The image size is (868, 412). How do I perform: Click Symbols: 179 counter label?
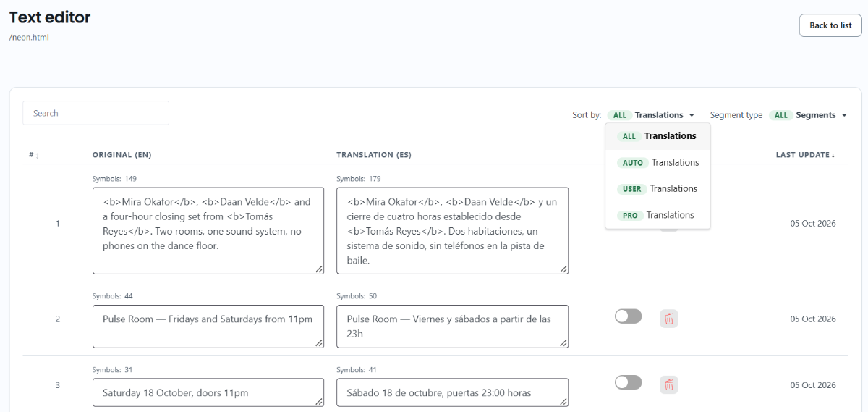(x=358, y=179)
